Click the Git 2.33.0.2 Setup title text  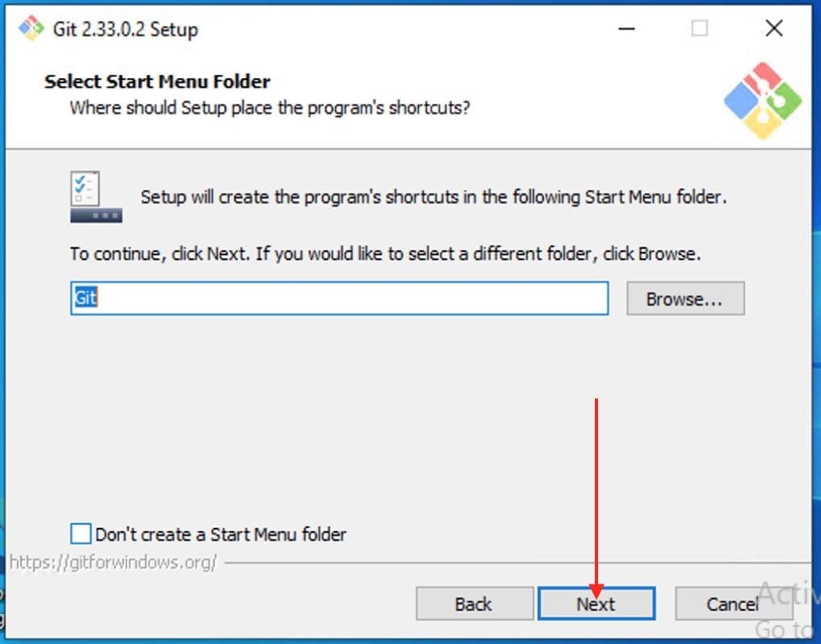126,29
